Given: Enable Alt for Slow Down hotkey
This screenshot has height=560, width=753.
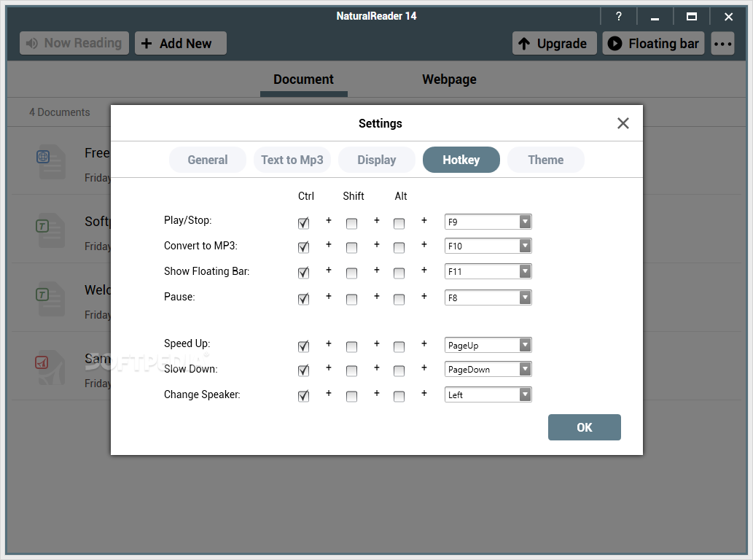Looking at the screenshot, I should click(x=399, y=370).
